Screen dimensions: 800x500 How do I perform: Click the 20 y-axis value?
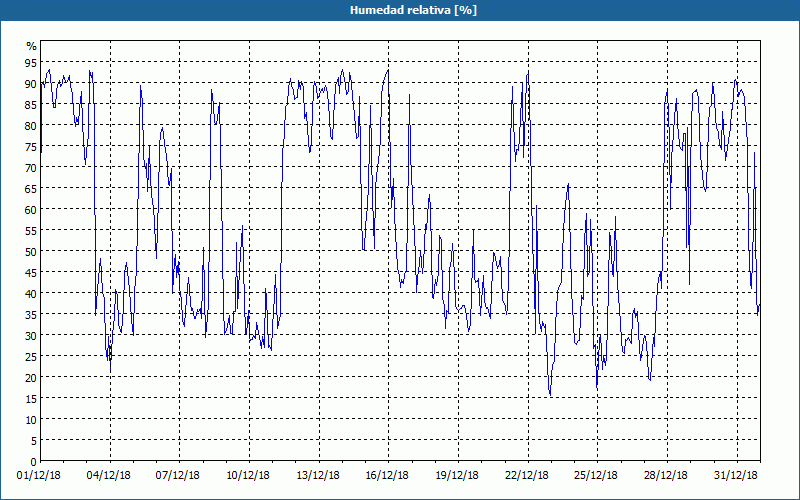(31, 378)
